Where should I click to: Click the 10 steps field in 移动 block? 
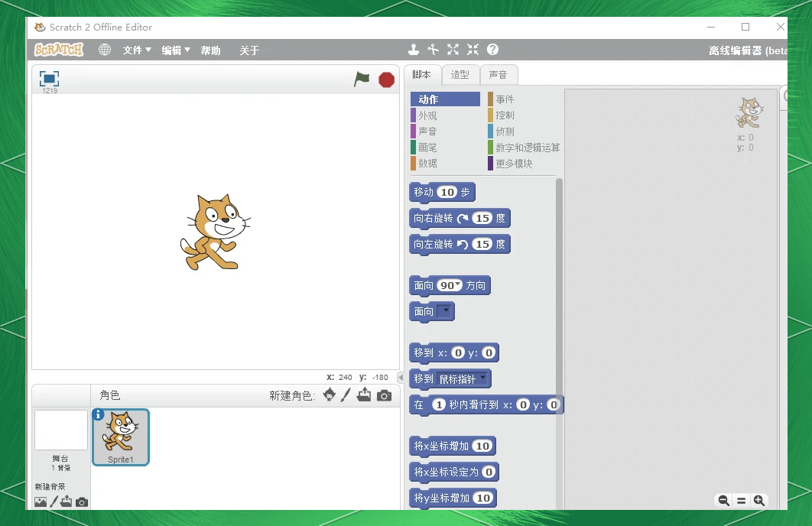(447, 192)
